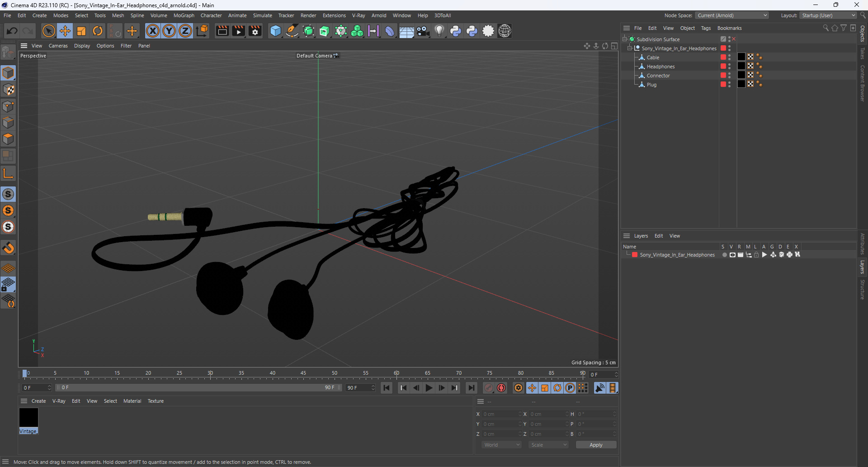Viewport: 868px width, 467px height.
Task: Toggle Y axis lock
Action: [x=169, y=31]
